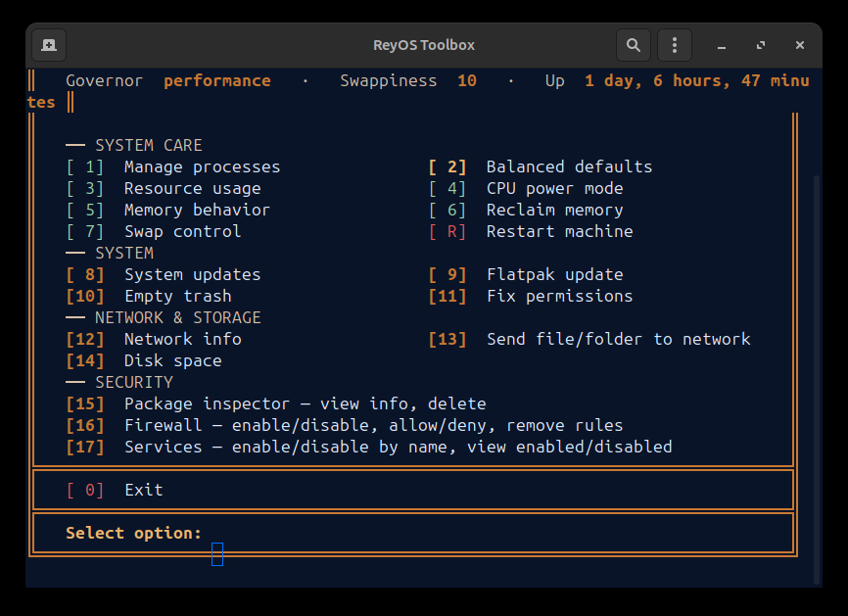Minimize the ReyOS Toolbox window

[722, 45]
